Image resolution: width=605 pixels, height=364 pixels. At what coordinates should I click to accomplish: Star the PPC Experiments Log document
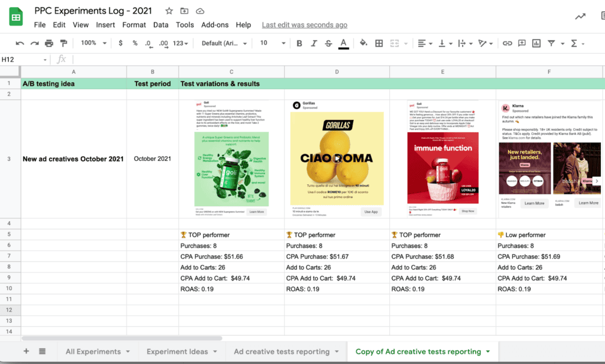tap(169, 11)
